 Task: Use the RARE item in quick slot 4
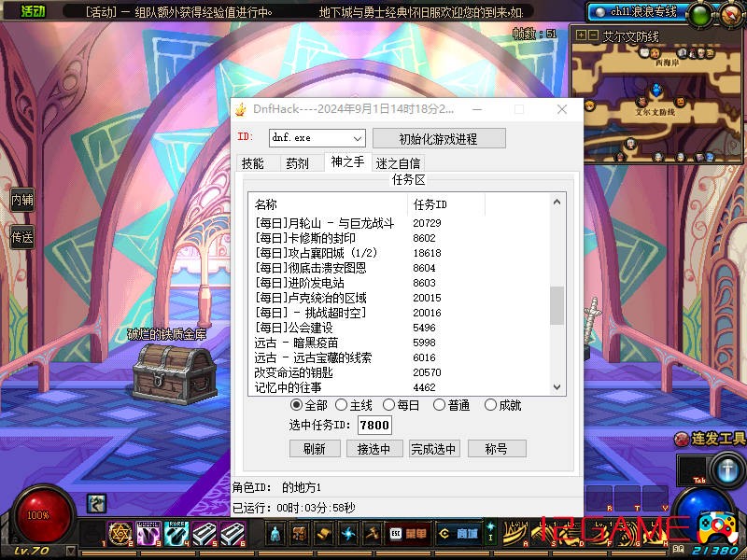176,533
